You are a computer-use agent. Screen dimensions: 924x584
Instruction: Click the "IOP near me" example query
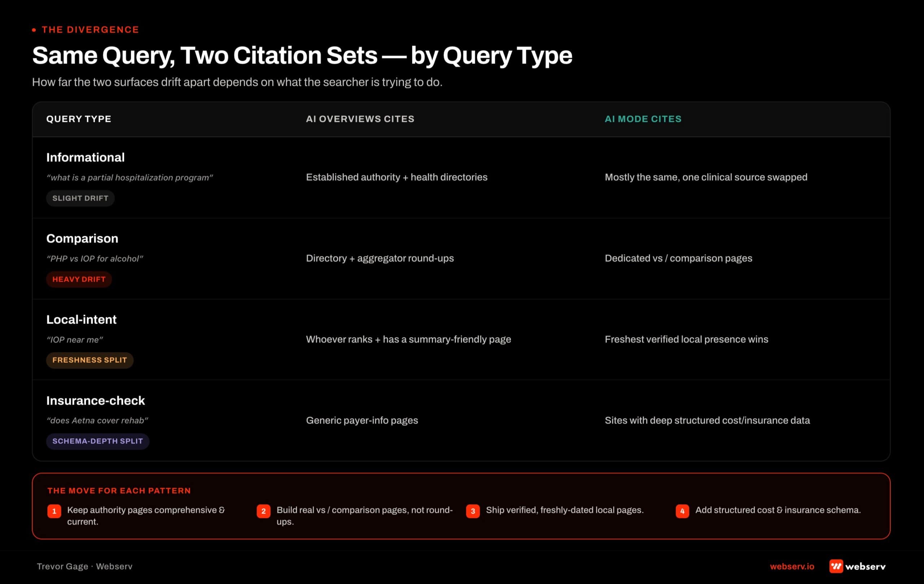pos(75,339)
